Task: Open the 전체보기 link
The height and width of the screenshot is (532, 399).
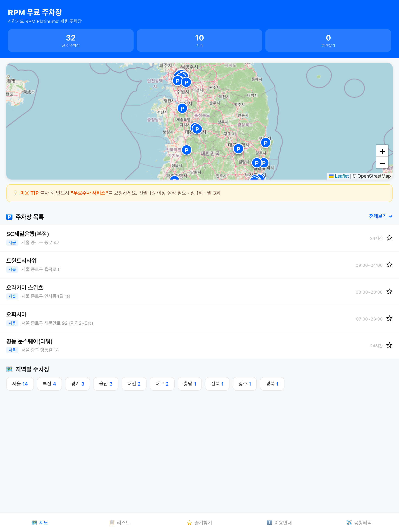Action: tap(381, 216)
